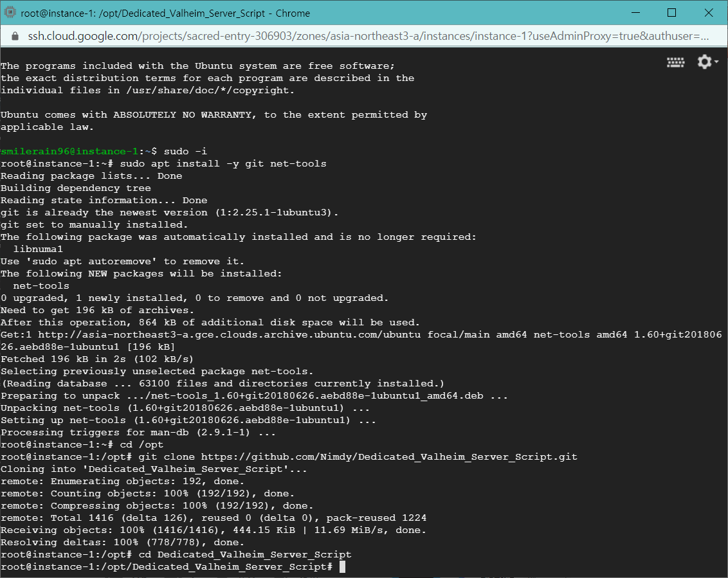This screenshot has height=578, width=728.
Task: Click the terminal cursor at the final prompt
Action: [342, 567]
